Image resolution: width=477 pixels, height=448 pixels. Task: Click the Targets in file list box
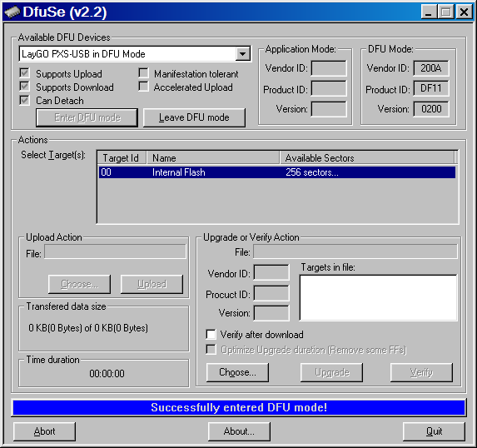pos(378,297)
